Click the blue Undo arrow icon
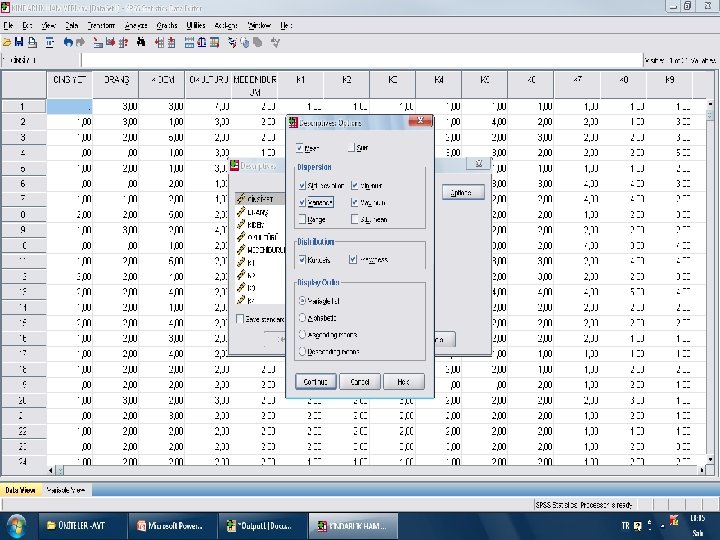This screenshot has height=540, width=720. coord(68,43)
